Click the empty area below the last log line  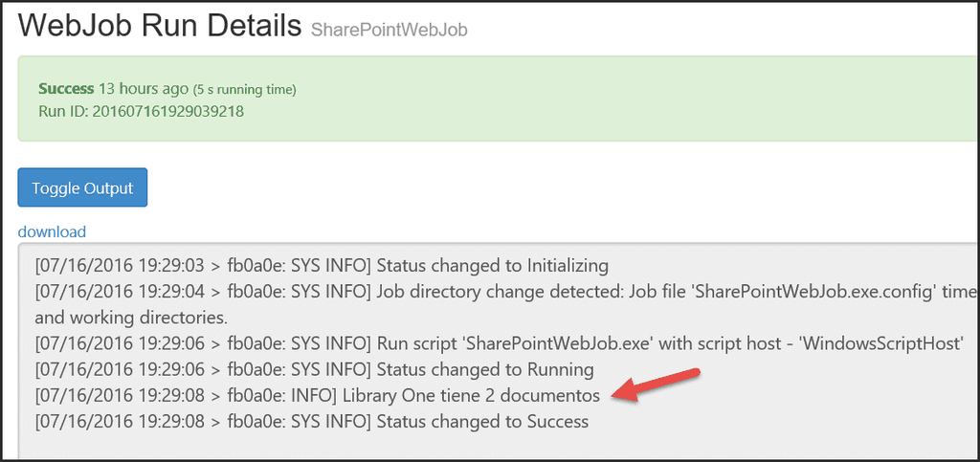click(479, 445)
